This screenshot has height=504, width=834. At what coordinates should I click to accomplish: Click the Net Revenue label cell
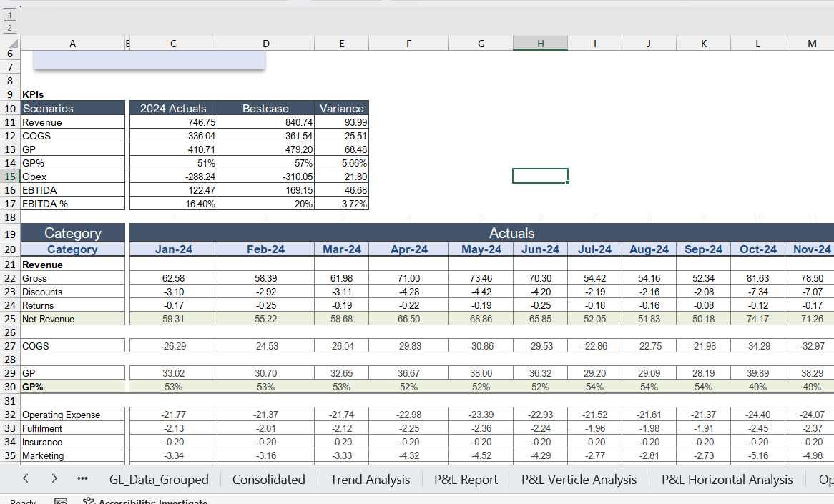point(72,317)
